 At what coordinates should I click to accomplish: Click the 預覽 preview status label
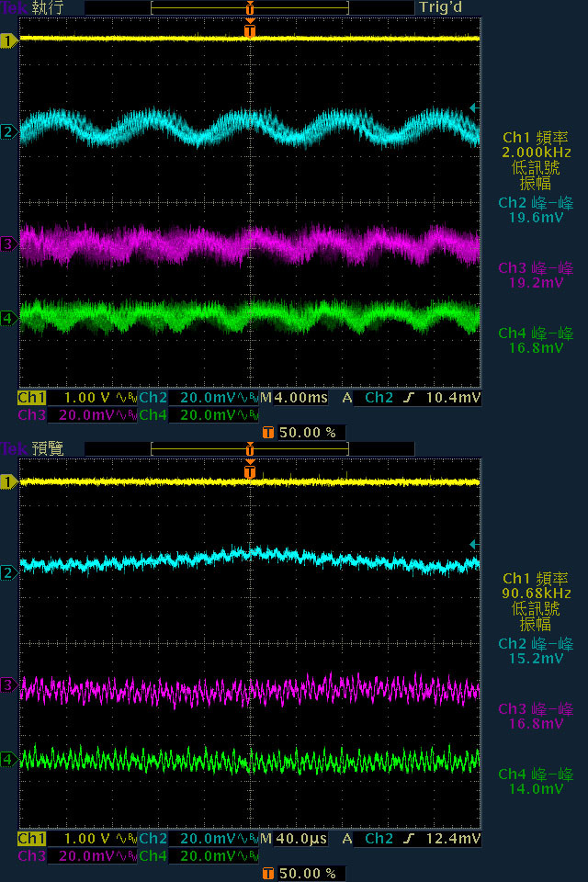coord(48,448)
